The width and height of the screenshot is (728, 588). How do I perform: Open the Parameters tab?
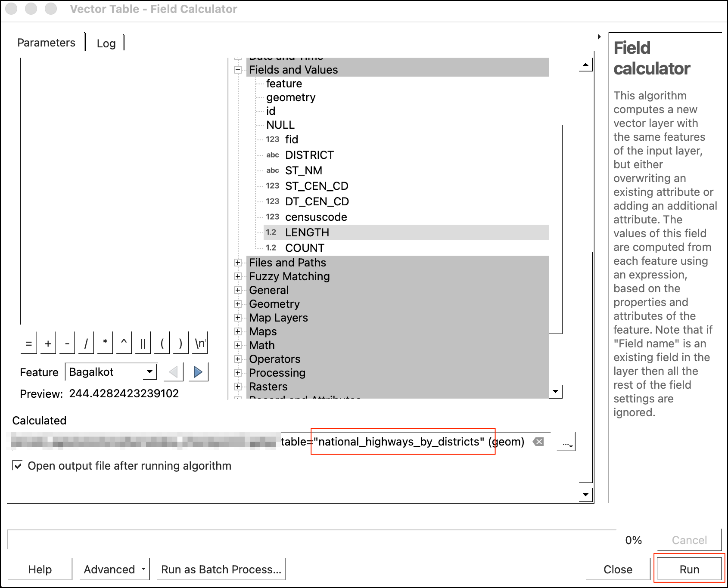point(46,43)
